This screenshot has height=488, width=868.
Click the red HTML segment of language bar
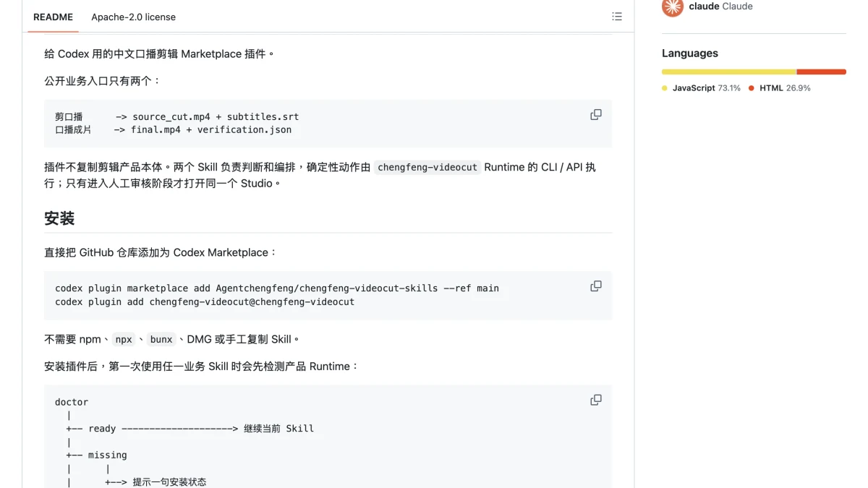[x=821, y=72]
